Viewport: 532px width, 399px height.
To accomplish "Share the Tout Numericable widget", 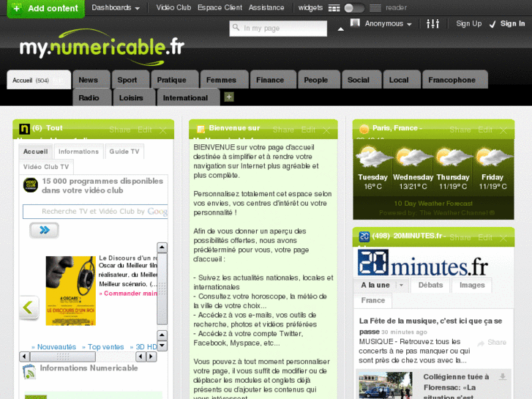I will 120,130.
